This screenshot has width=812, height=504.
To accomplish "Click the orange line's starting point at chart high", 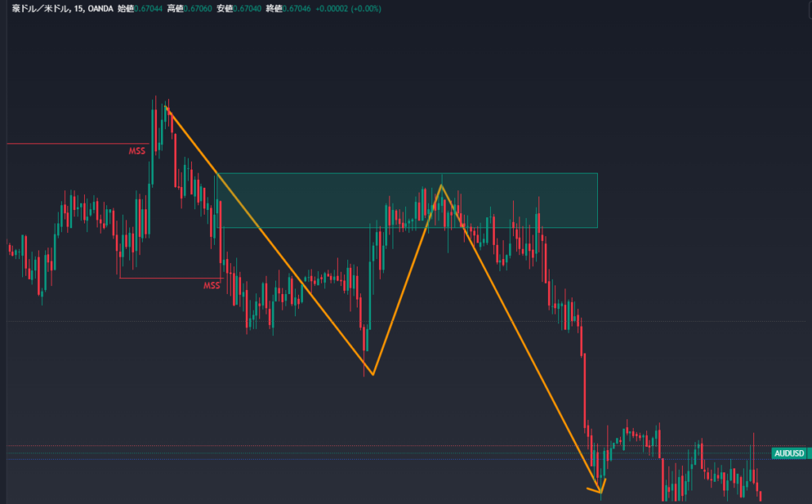I will tap(166, 106).
